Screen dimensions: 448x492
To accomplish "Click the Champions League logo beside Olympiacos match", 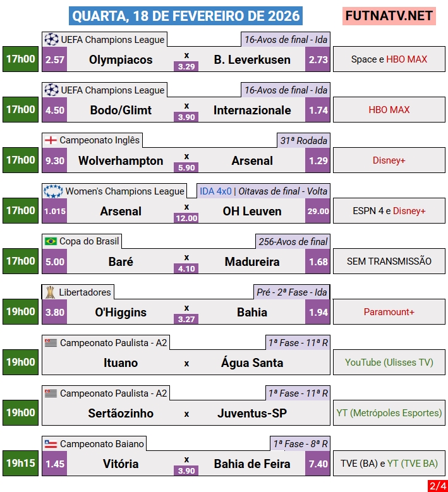I will tap(51, 39).
